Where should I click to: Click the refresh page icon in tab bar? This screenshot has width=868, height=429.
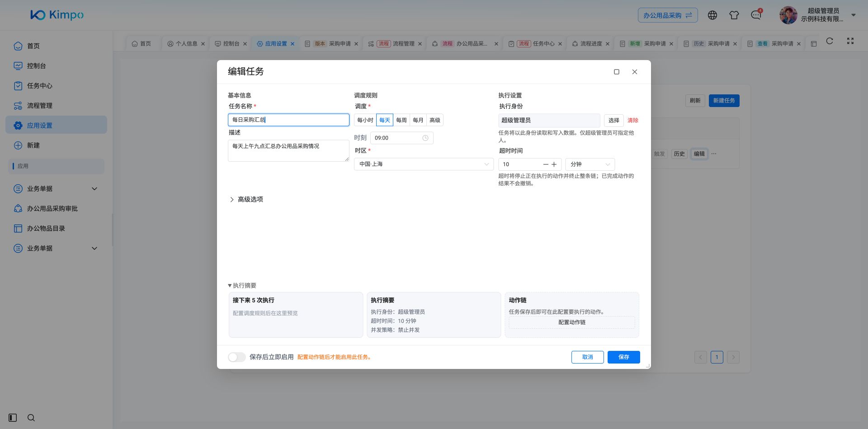[830, 41]
